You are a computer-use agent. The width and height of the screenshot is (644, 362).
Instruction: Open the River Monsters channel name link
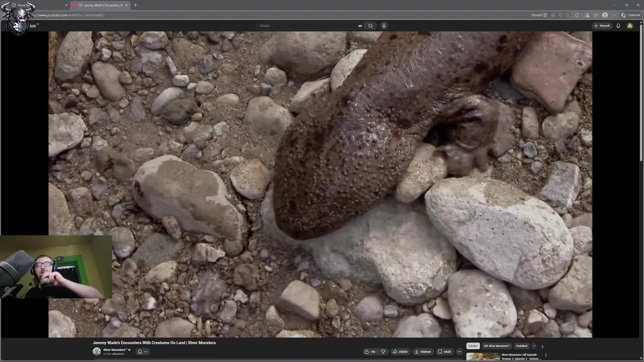tap(115, 350)
